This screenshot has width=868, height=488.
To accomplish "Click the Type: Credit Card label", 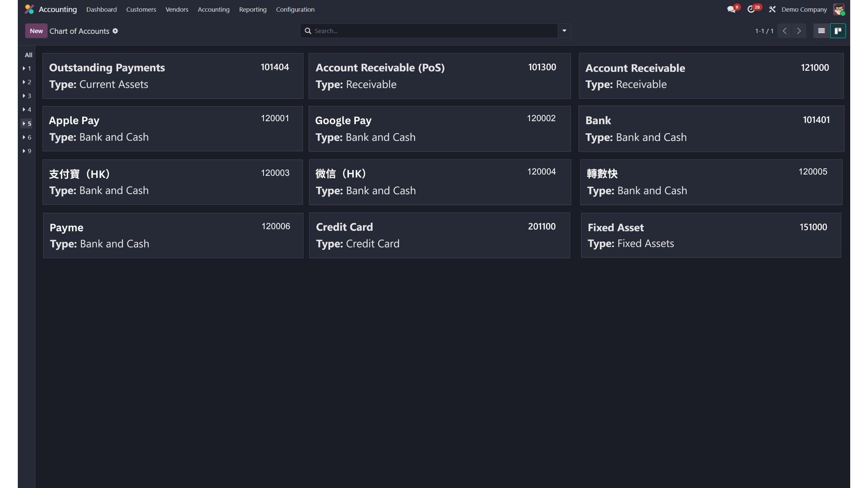I will [358, 244].
